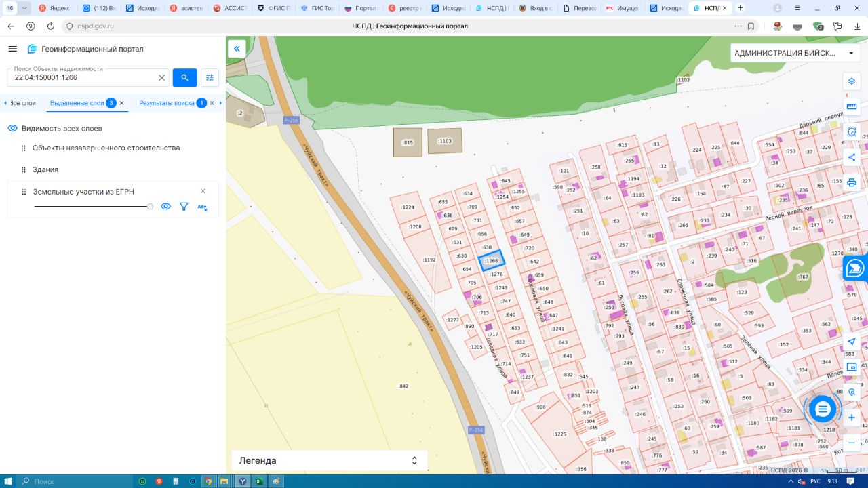Screen dimensions: 868x488
Task: Open browser downloads arrow icon
Action: [857, 26]
